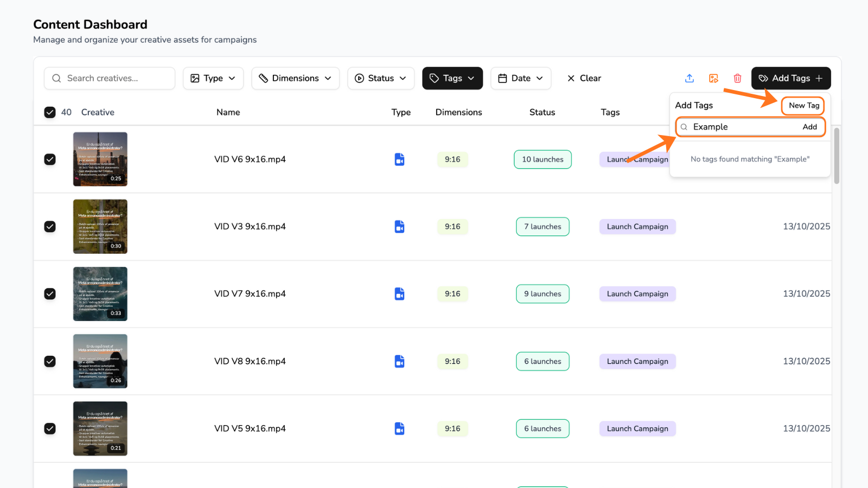Open thumbnail of VID V5 9x16.mp4
868x488 pixels.
tap(100, 428)
